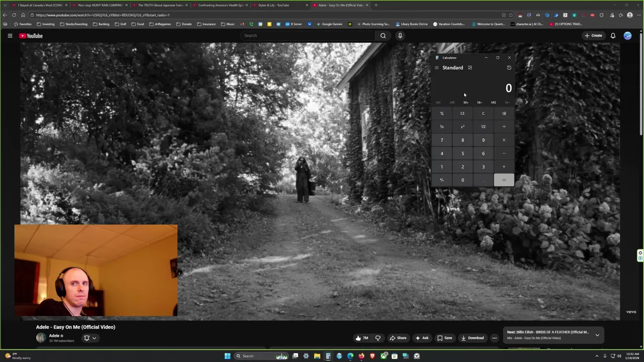Click the percent key in Calculator

click(x=442, y=113)
